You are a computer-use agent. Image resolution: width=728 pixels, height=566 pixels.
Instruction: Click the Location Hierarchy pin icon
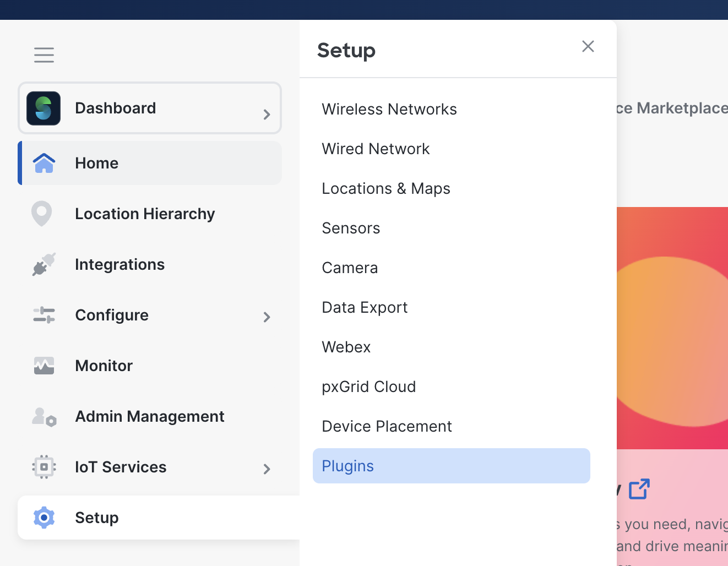pyautogui.click(x=42, y=214)
